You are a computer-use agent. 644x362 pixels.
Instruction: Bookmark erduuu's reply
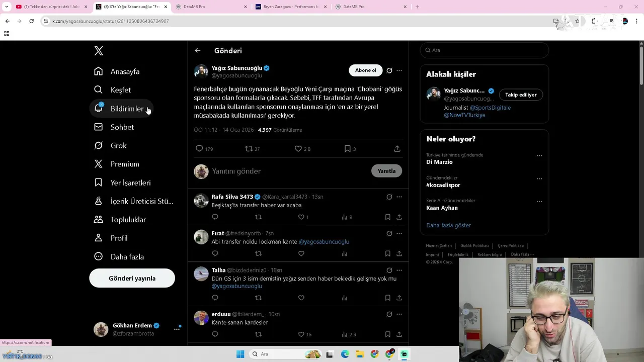(387, 334)
